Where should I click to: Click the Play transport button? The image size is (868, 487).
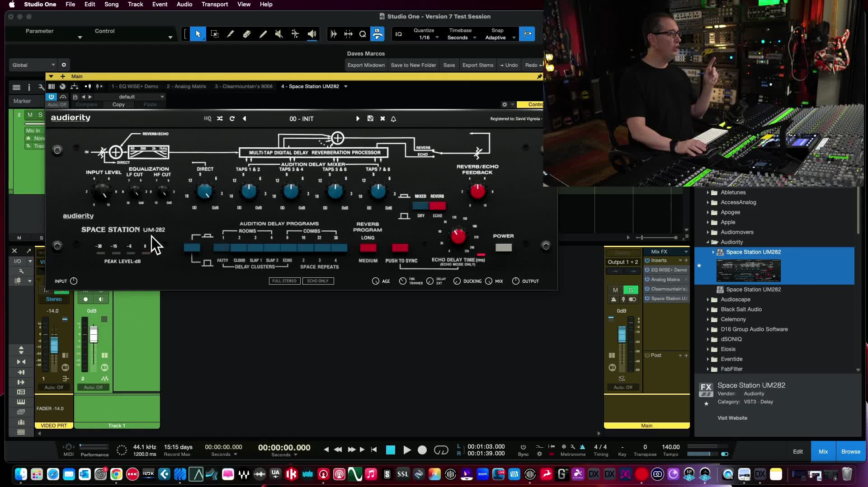click(407, 450)
